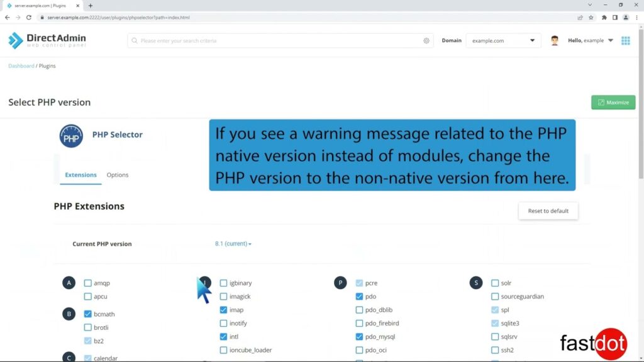Toggle the imagick extension checkbox
The image size is (644, 362).
tap(224, 297)
